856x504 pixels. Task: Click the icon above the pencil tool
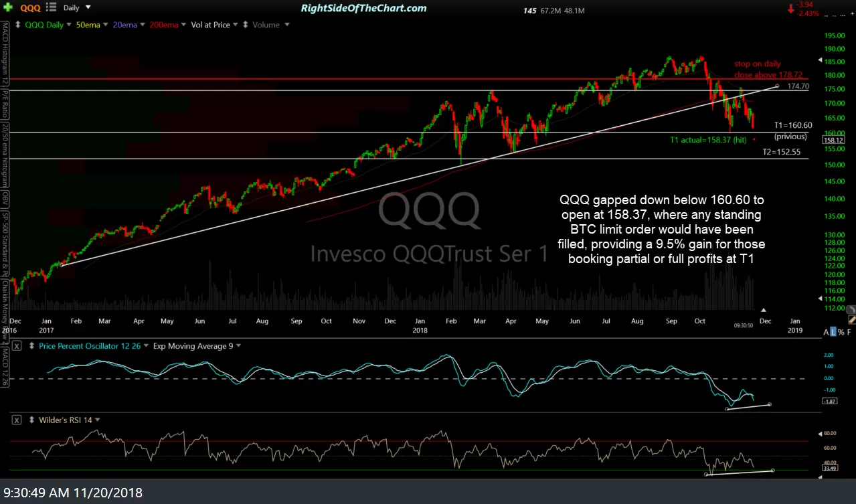point(851,310)
